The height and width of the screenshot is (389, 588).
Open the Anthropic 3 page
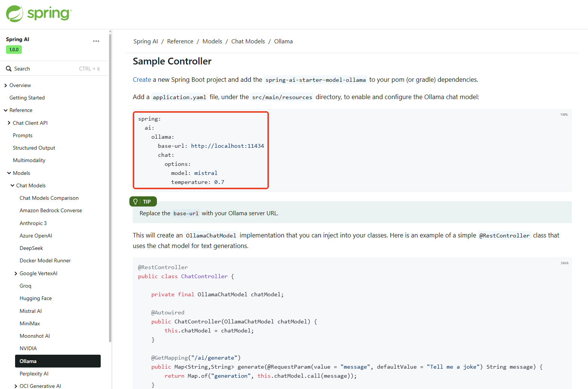tap(33, 223)
